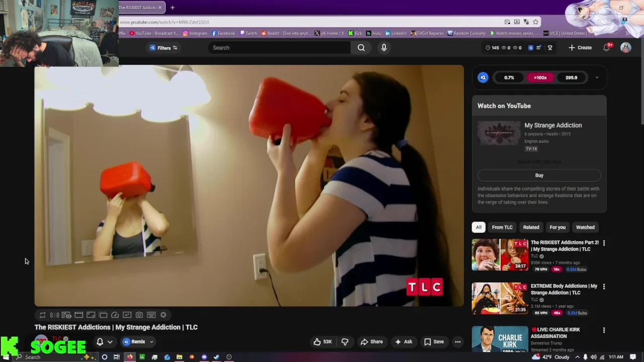Click the theater mode icon under the video
Image resolution: width=644 pixels, height=362 pixels.
pos(91,315)
